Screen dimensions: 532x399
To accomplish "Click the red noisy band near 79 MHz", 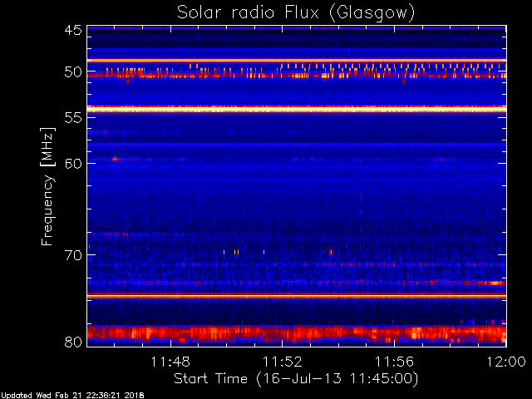I will [297, 333].
